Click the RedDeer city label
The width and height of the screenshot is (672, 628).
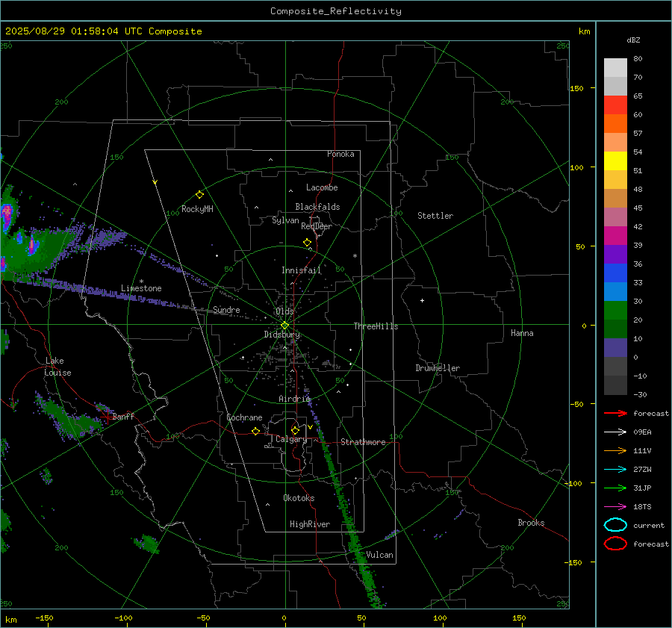(317, 226)
